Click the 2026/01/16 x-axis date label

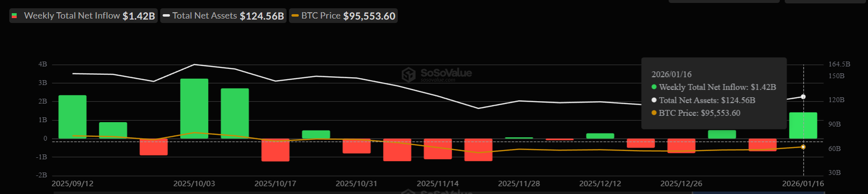coord(803,184)
